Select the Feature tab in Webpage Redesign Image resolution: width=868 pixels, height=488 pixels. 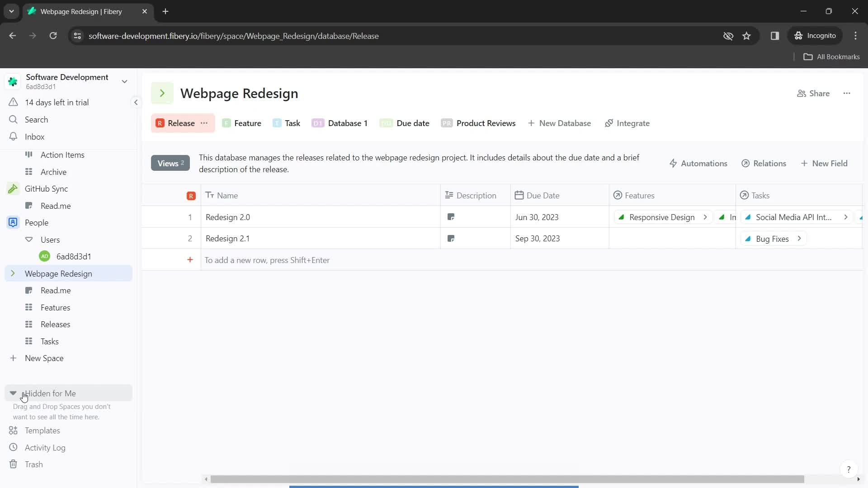click(x=247, y=123)
